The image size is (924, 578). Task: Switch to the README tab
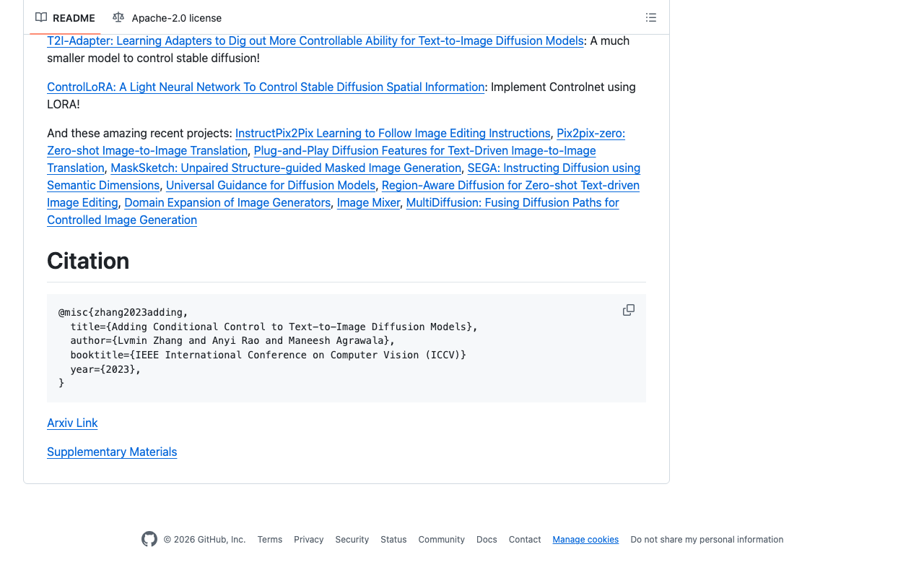click(65, 17)
